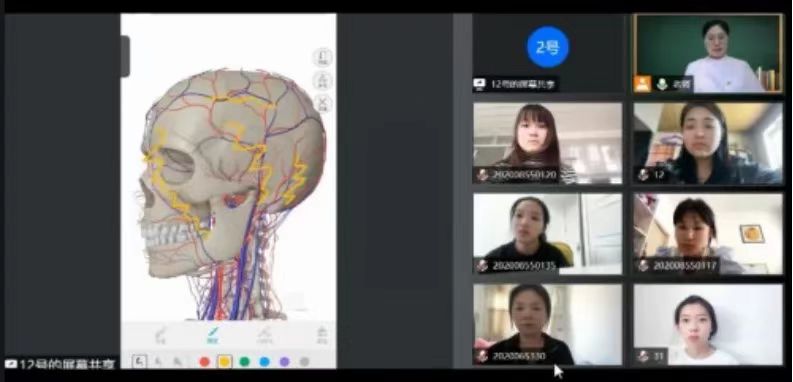The height and width of the screenshot is (382, 793).
Task: Select the thickest stroke width option
Action: (177, 361)
